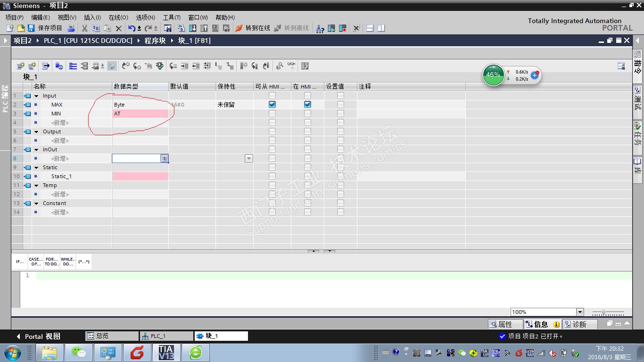The height and width of the screenshot is (362, 644).
Task: Click the first insert row icon in block toolbar
Action: tap(21, 66)
